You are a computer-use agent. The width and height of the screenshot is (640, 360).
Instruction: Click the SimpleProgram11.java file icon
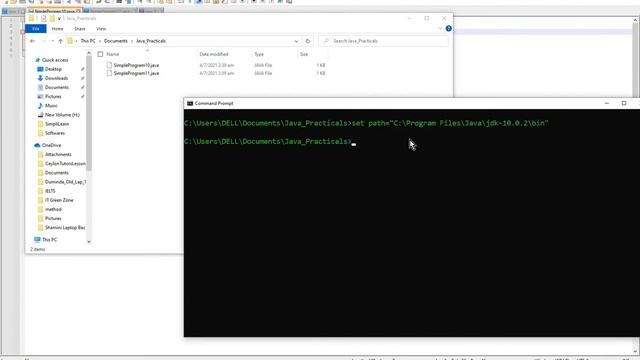[x=109, y=73]
